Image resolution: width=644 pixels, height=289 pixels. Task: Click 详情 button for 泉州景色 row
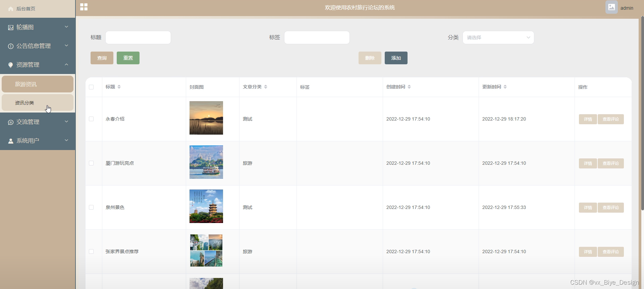point(588,208)
